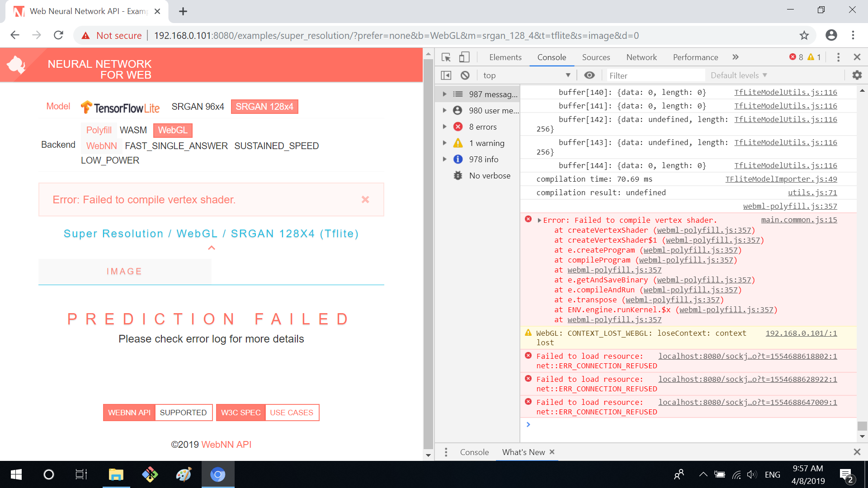Expand the vertex shader error stack trace
The width and height of the screenshot is (868, 488).
pos(539,220)
